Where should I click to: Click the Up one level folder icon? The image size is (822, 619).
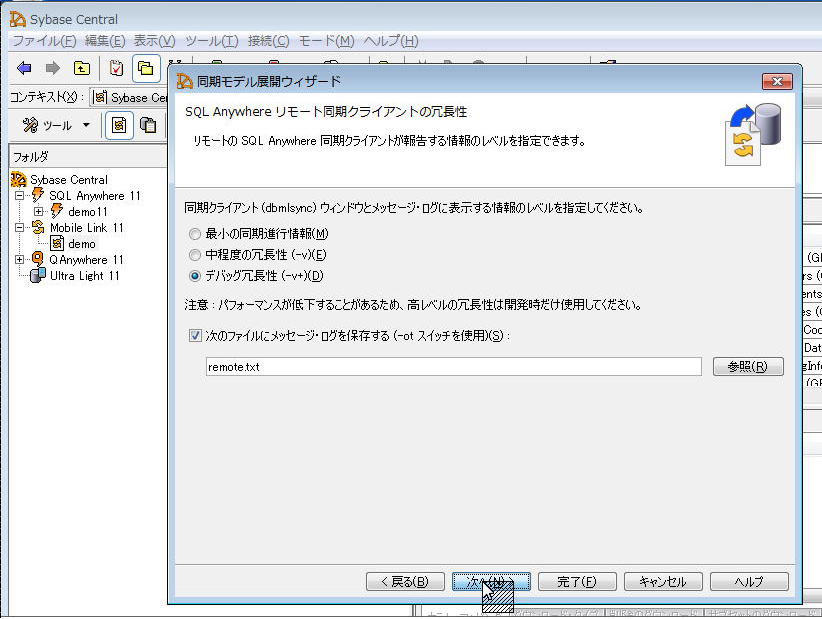[x=81, y=68]
